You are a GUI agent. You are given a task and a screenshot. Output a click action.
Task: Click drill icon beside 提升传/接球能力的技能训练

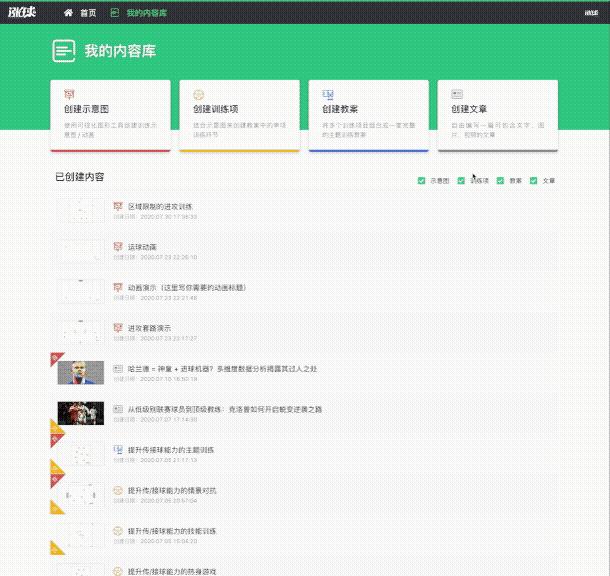pyautogui.click(x=118, y=531)
